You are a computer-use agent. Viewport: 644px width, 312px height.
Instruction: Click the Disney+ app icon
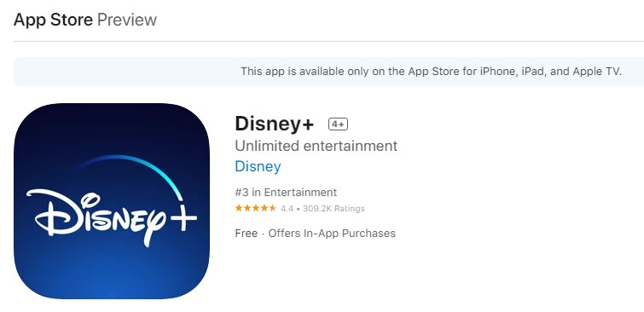point(112,200)
